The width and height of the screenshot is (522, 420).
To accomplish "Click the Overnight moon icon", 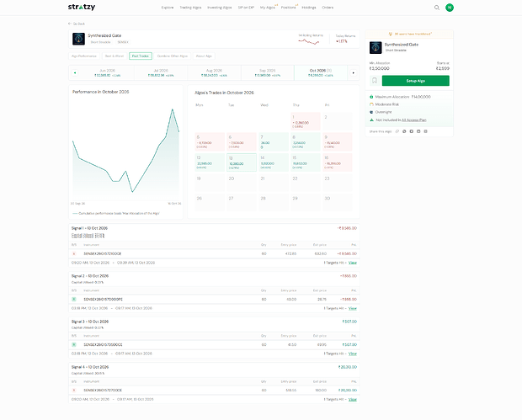I will point(371,112).
